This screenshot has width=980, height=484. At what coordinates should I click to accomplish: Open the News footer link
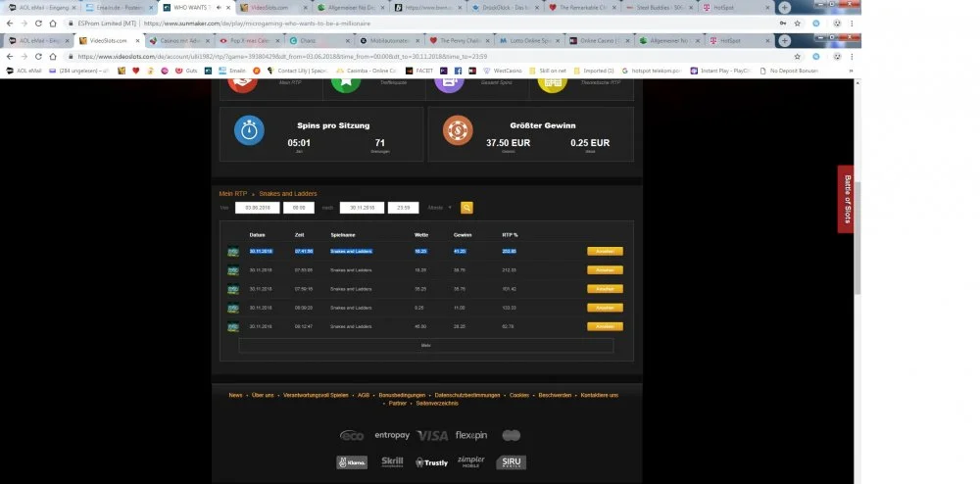click(235, 395)
